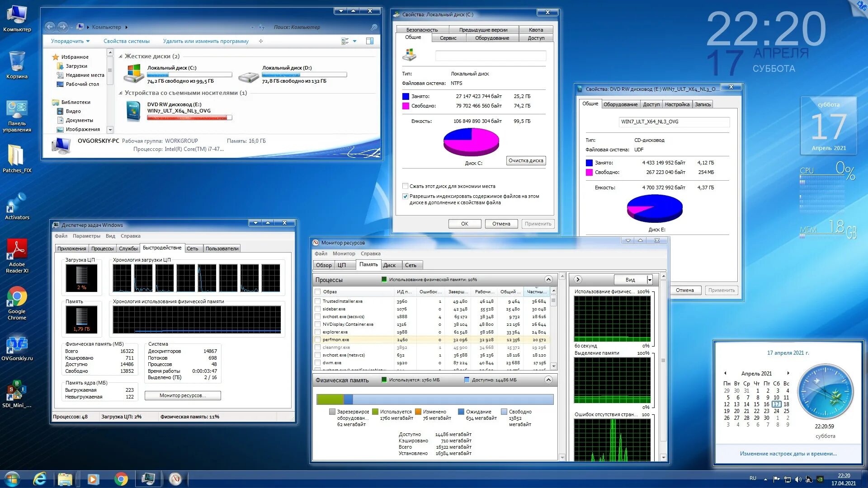The width and height of the screenshot is (868, 488).
Task: Enable compress this disk checkbox
Action: tap(406, 186)
